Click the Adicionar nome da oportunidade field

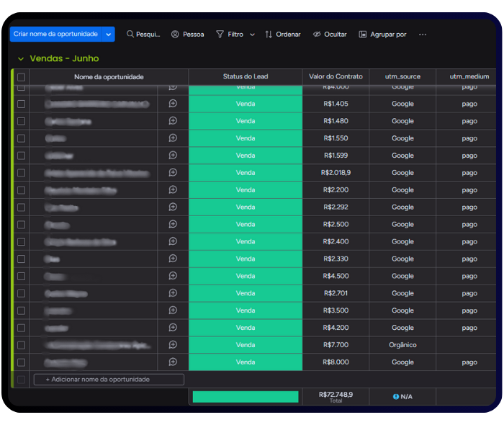coord(108,380)
